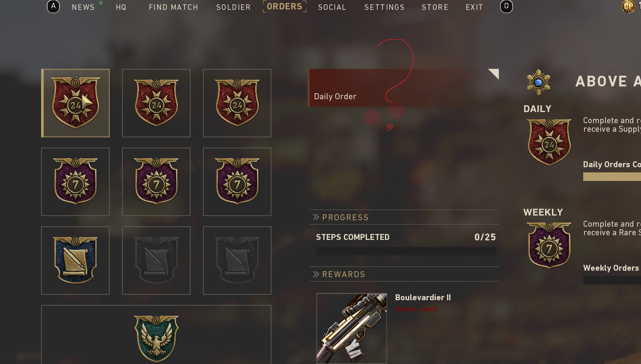Select the first 24-hour daily order badge
The image size is (641, 364).
(75, 103)
